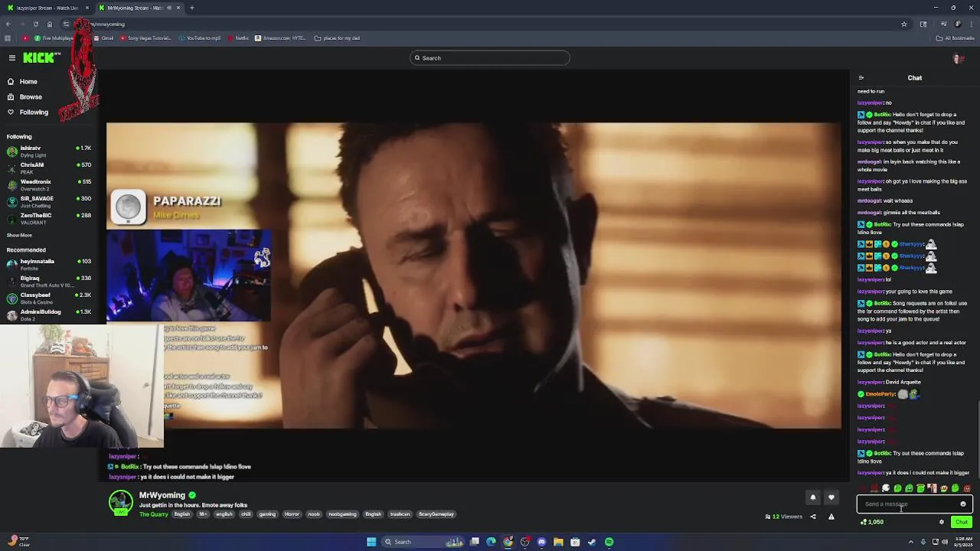980x551 pixels.
Task: Open The Quarry category link
Action: coord(153,514)
